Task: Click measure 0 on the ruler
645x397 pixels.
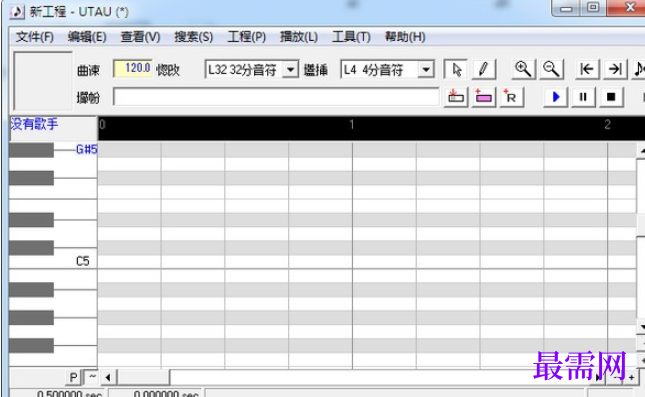Action: point(102,125)
